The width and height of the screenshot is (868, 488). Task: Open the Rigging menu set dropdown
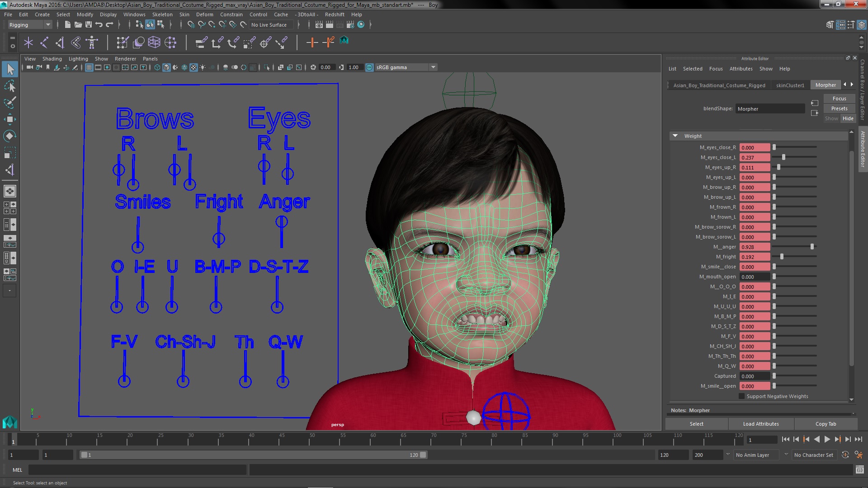(x=30, y=25)
